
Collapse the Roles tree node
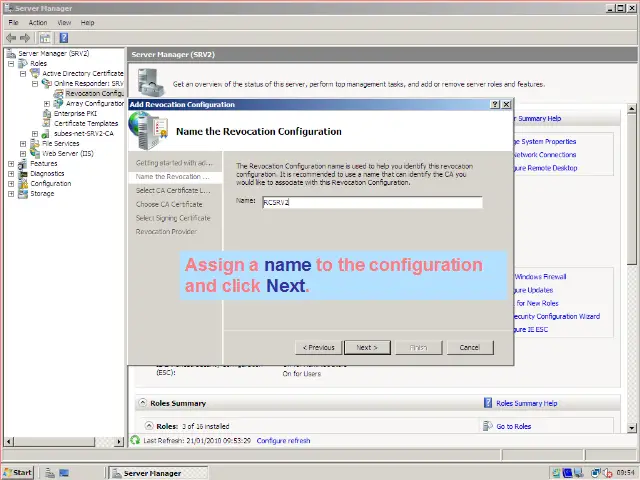click(x=11, y=64)
